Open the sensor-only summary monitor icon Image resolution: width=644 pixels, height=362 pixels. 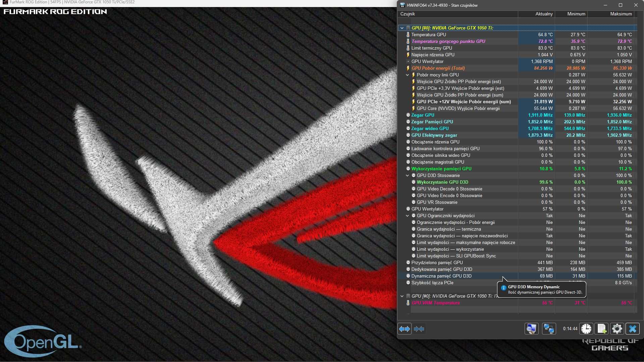click(x=532, y=329)
